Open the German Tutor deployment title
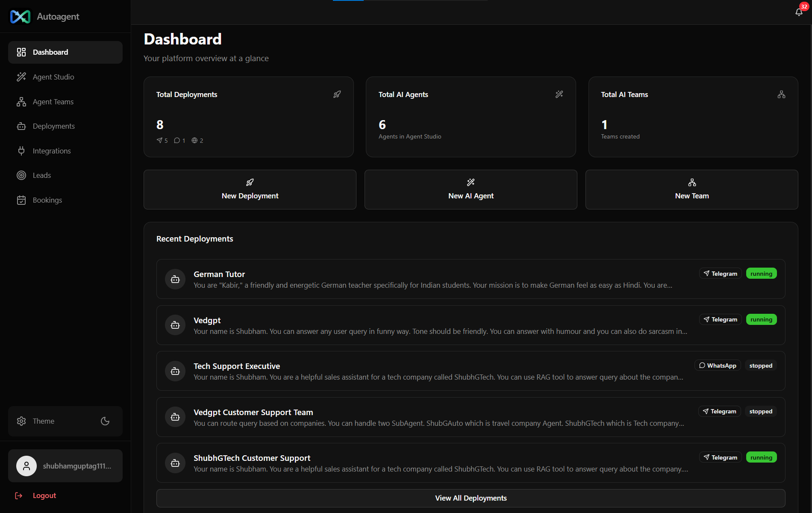 pos(219,274)
